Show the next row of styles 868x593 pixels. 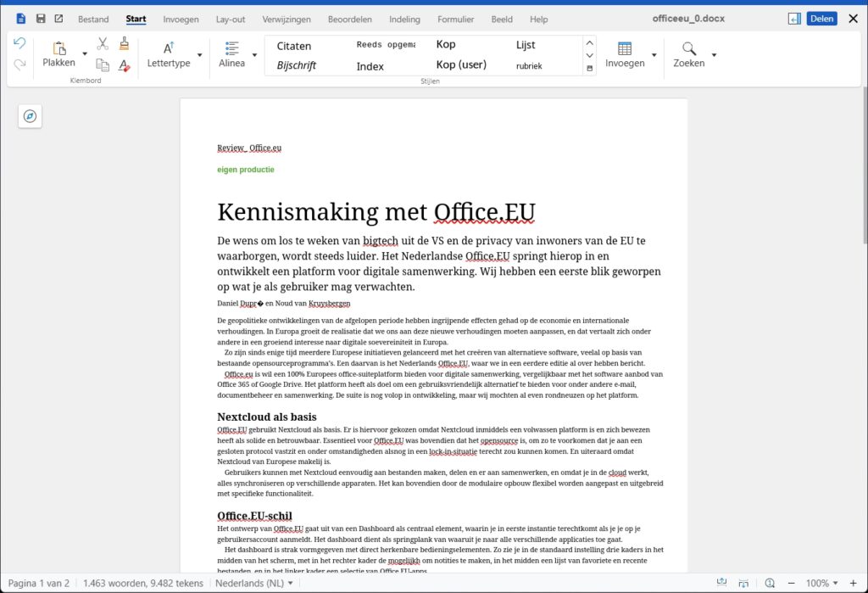click(590, 55)
